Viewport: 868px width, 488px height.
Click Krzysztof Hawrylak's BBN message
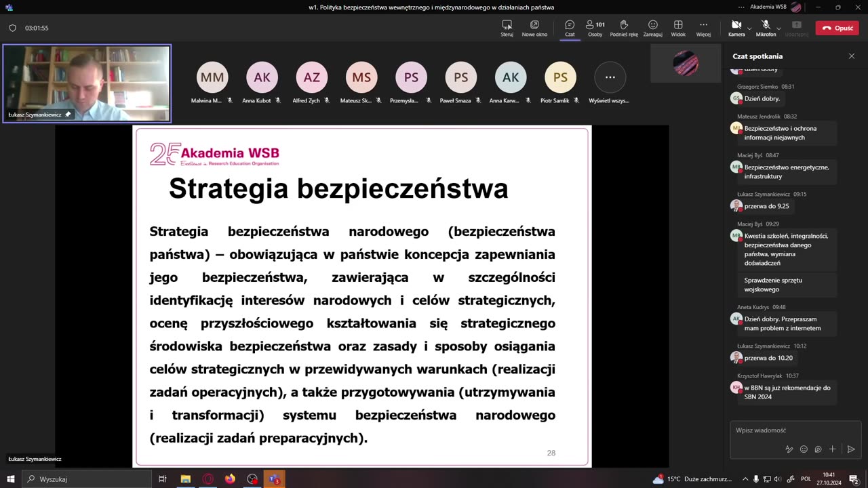(x=787, y=392)
